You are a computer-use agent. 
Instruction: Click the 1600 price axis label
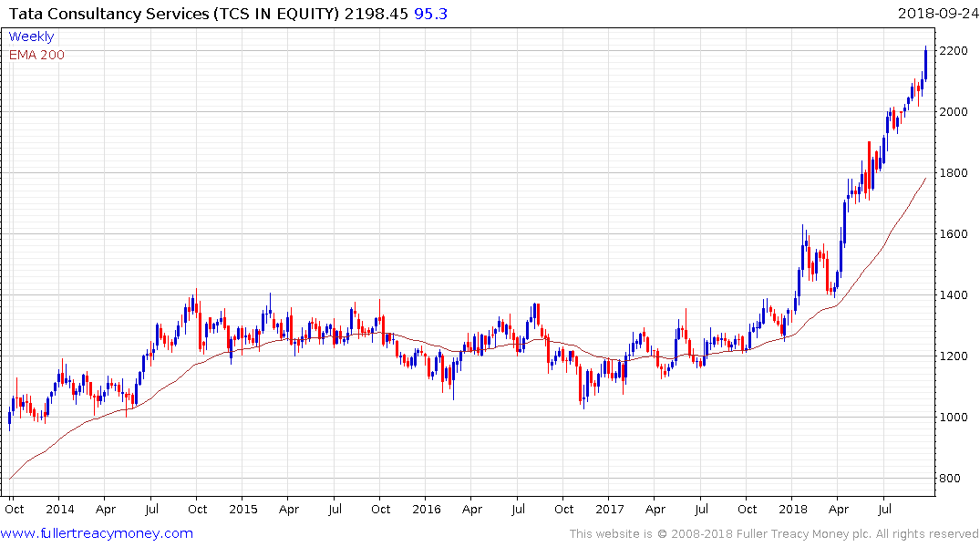[954, 233]
